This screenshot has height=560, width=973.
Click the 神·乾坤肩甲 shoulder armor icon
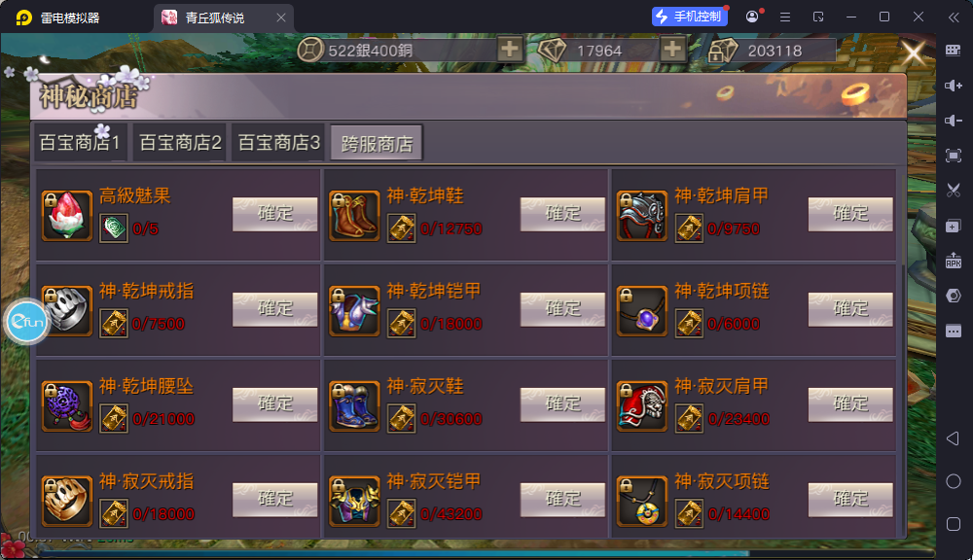641,215
